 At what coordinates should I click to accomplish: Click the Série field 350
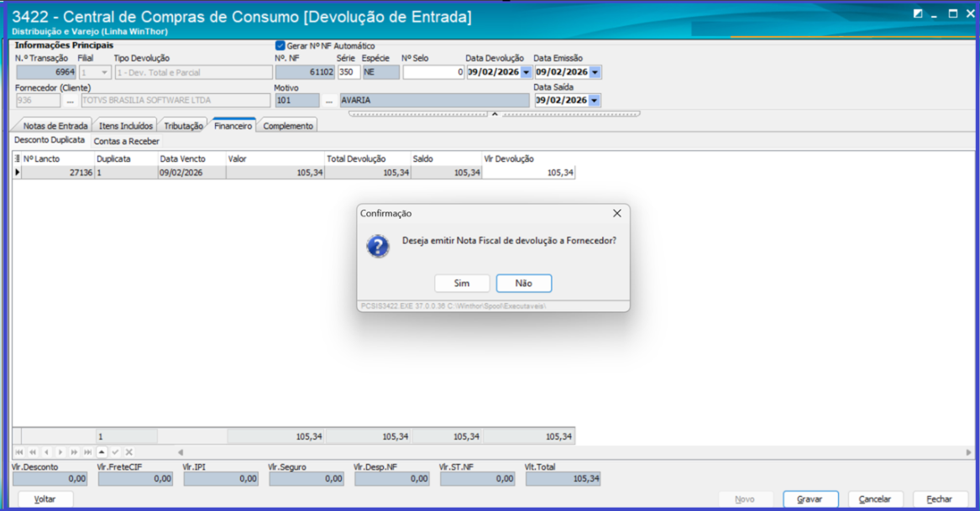click(349, 72)
